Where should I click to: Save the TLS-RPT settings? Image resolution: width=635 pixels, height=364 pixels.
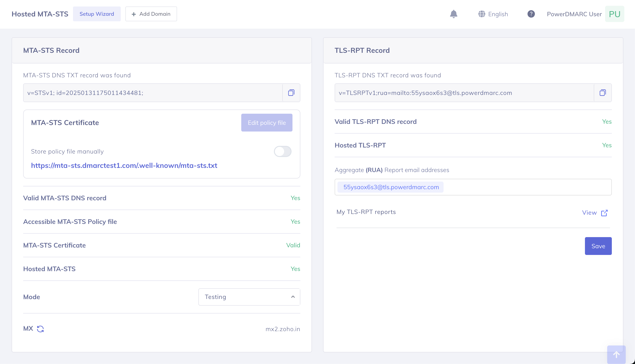pyautogui.click(x=598, y=246)
